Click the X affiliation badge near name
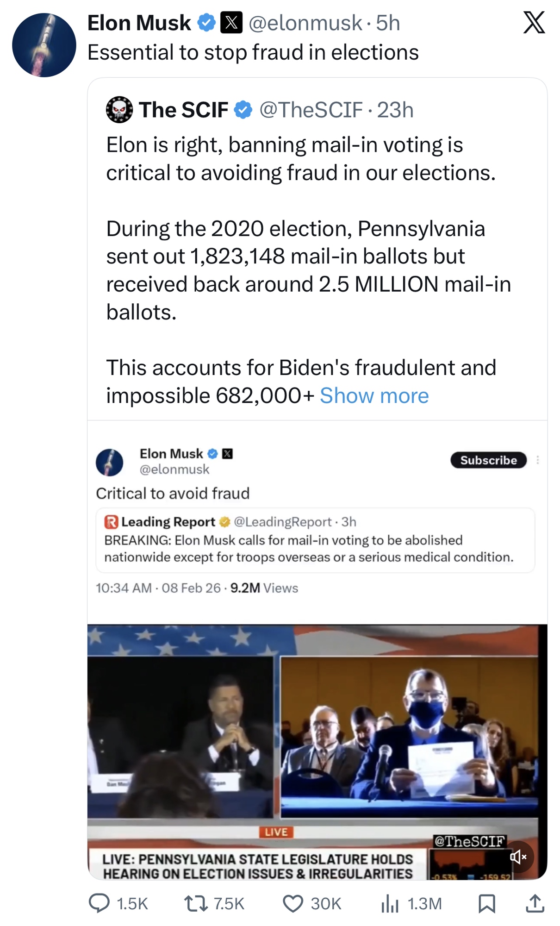The image size is (560, 926). point(231,23)
